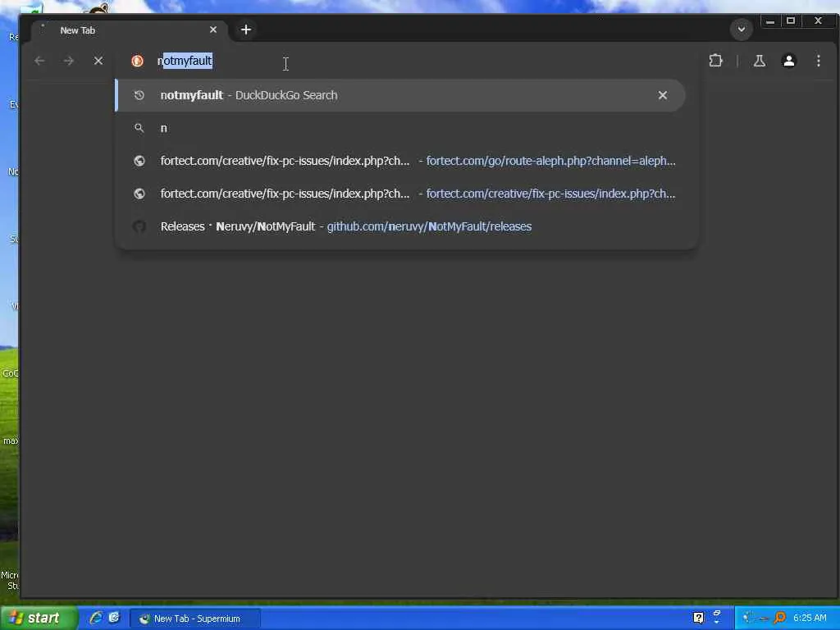The width and height of the screenshot is (840, 630).
Task: Stop loading the page
Action: [x=98, y=61]
